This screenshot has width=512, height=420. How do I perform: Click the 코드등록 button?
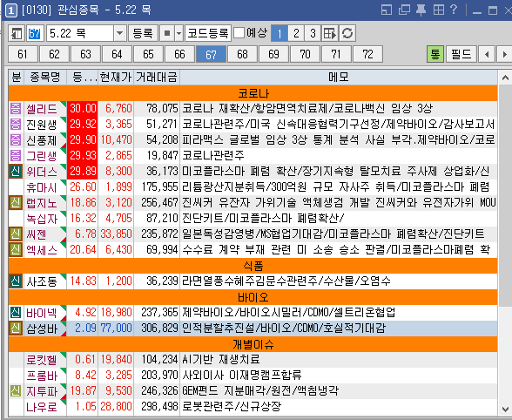[208, 33]
